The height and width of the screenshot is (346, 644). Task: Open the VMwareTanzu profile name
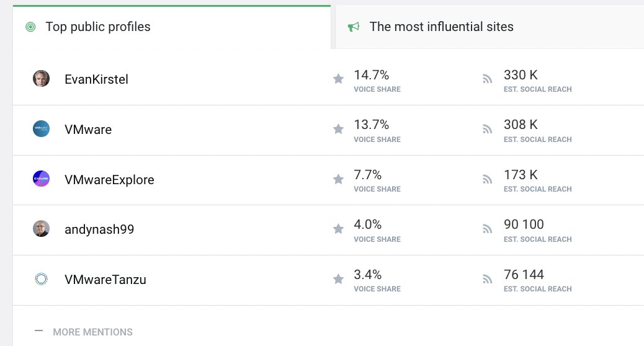tap(105, 280)
